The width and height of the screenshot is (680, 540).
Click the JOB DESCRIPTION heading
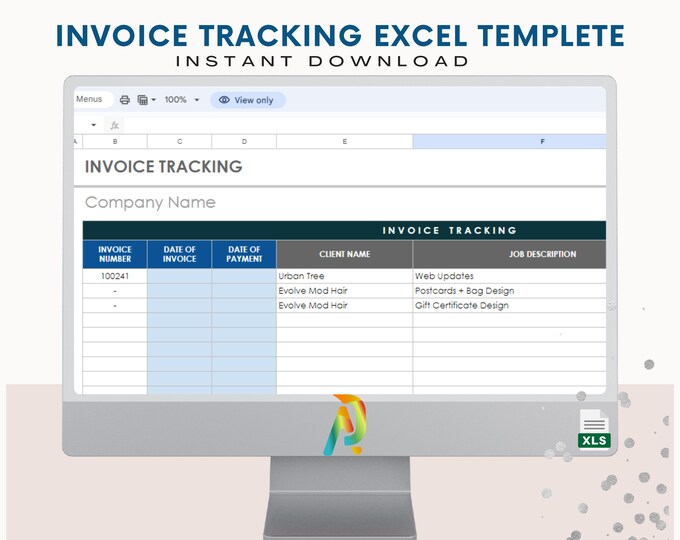tap(510, 254)
